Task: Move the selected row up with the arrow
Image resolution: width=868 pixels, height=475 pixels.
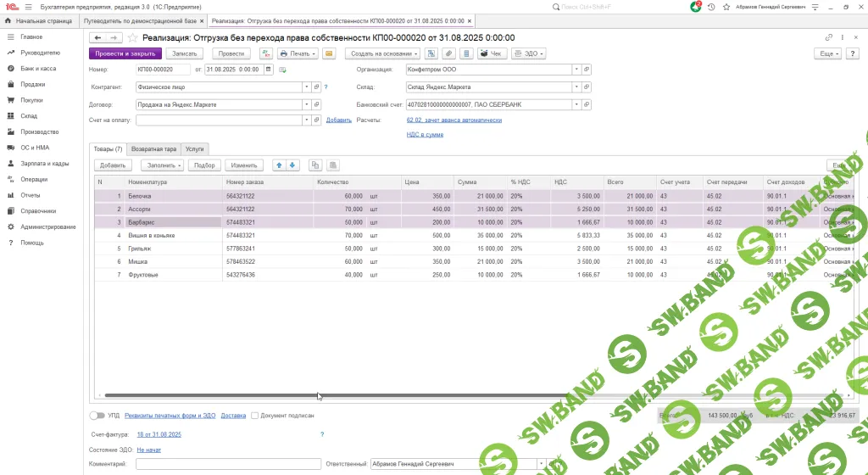Action: point(279,165)
